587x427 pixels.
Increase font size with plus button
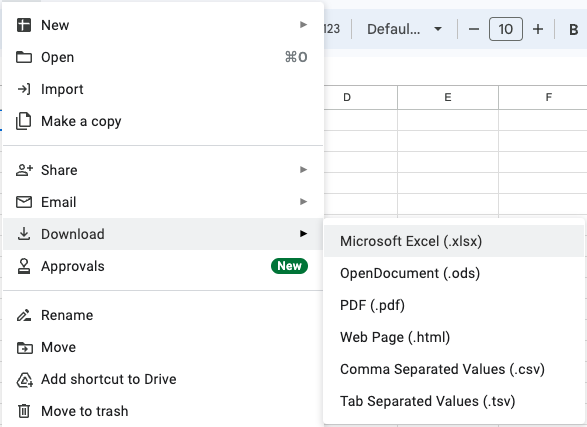(538, 29)
